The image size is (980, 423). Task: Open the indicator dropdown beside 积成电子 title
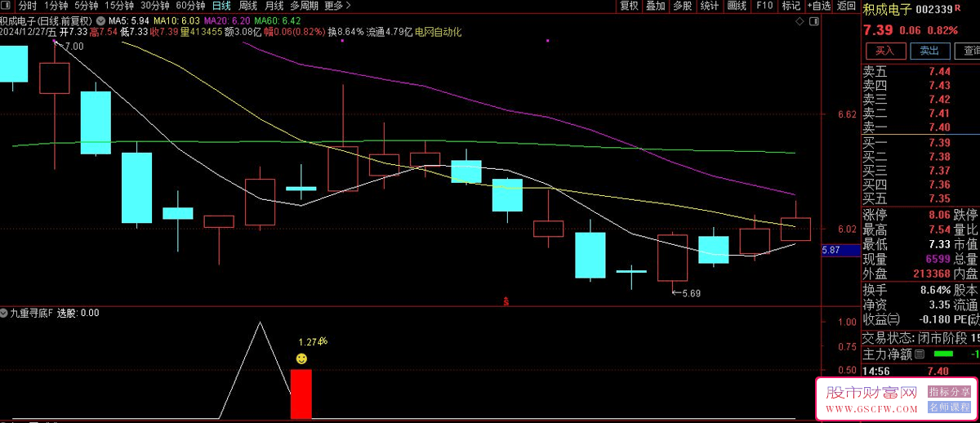coord(100,20)
